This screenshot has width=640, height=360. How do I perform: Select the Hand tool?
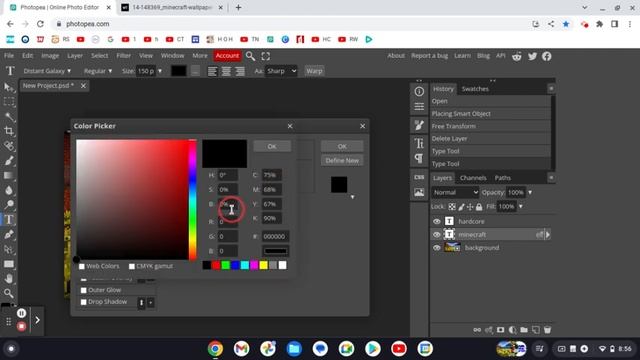[x=9, y=279]
